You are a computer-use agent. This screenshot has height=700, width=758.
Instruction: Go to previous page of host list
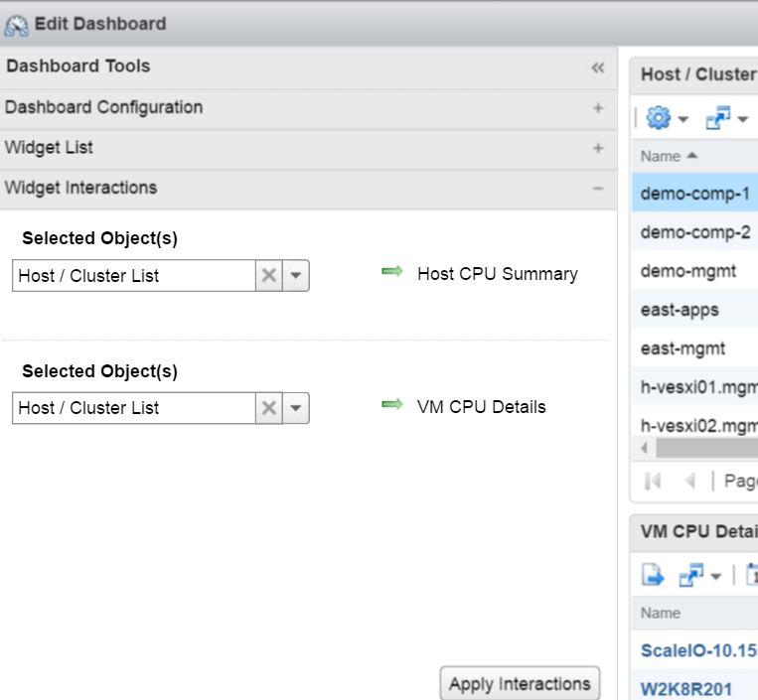click(x=689, y=481)
